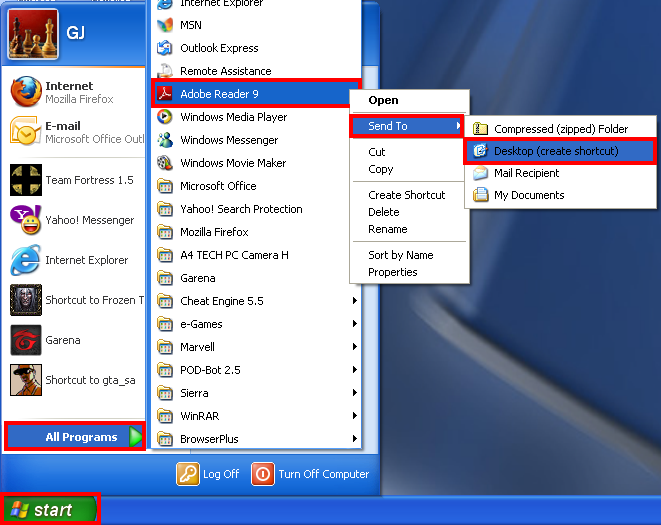This screenshot has height=525, width=661.
Task: Select Cut from the context menu
Action: point(376,152)
